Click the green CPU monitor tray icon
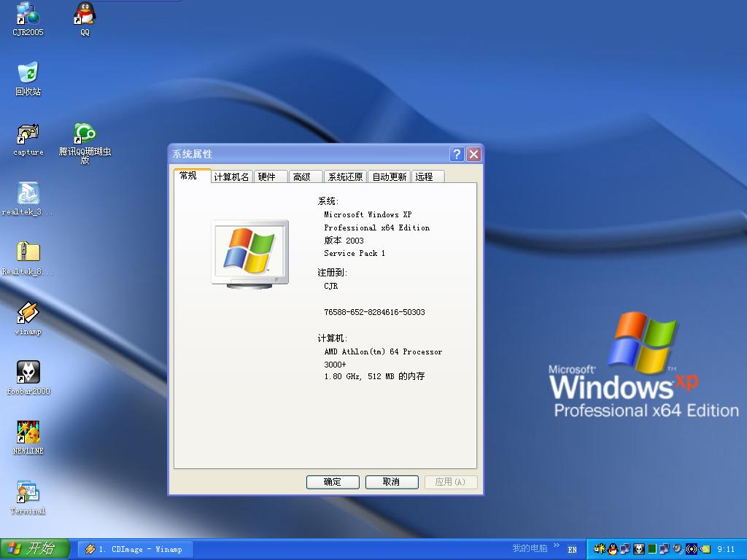The height and width of the screenshot is (560, 747). (x=652, y=549)
